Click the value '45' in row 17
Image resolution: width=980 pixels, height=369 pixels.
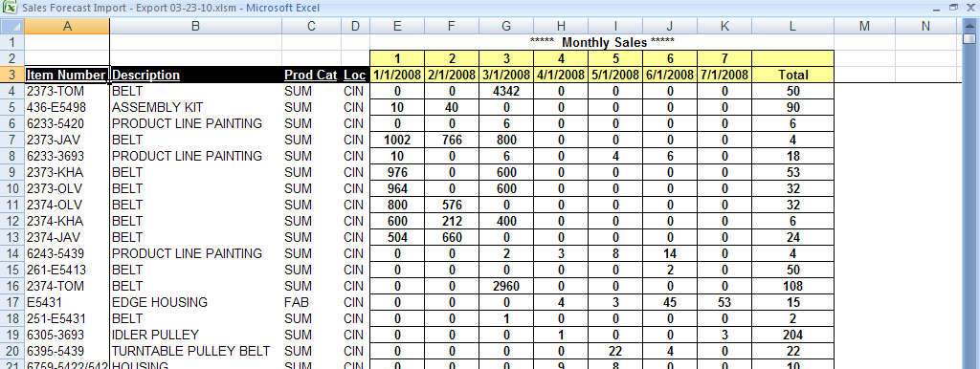(x=670, y=302)
